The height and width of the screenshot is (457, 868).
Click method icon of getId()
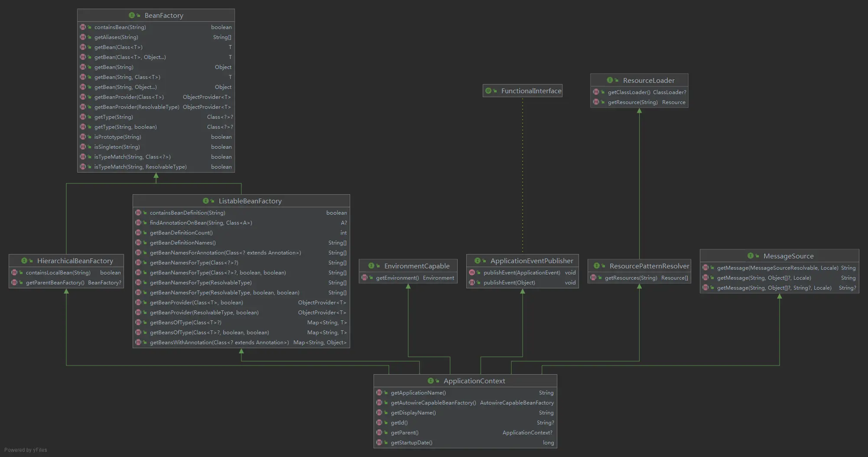[379, 422]
